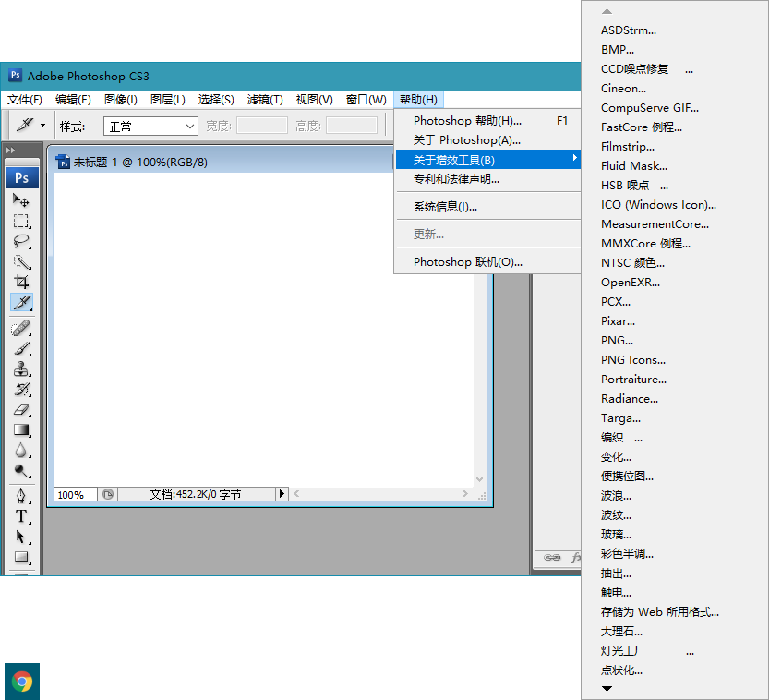Select the Brush tool
Image resolution: width=769 pixels, height=700 pixels.
(20, 348)
